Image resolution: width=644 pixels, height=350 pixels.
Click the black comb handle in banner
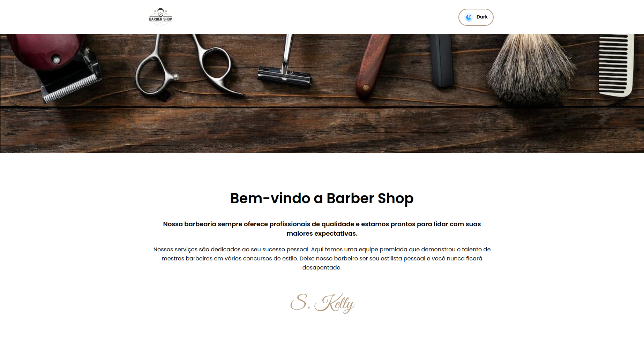[x=442, y=60]
